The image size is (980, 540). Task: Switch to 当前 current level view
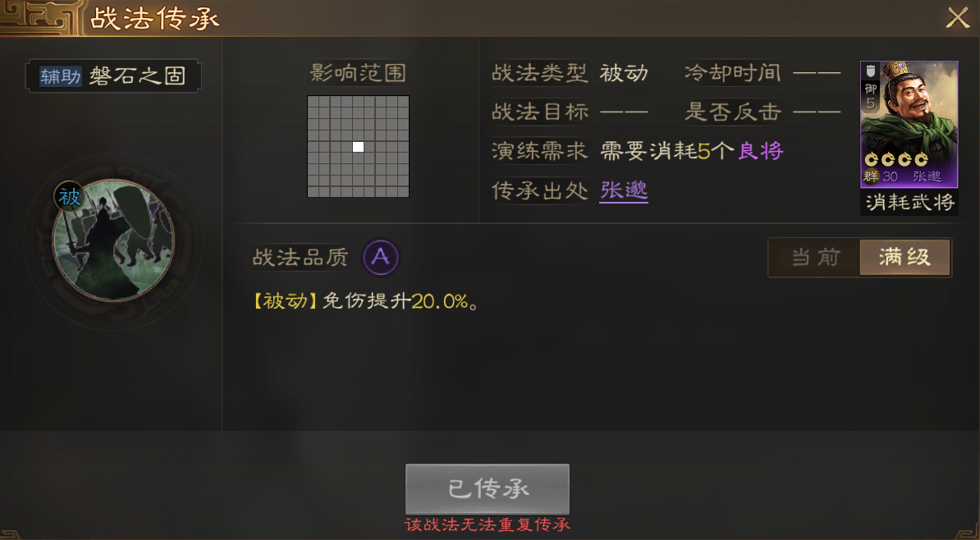(815, 257)
